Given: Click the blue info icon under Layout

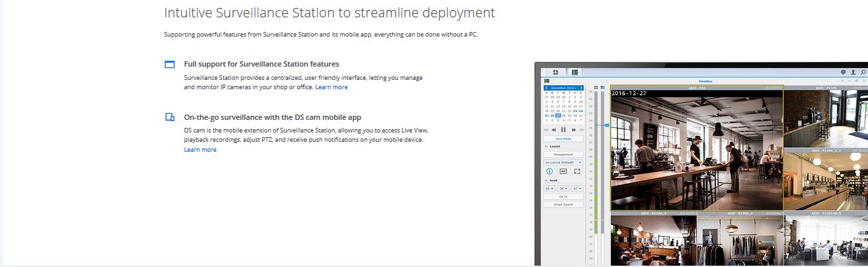Looking at the screenshot, I should 550,171.
